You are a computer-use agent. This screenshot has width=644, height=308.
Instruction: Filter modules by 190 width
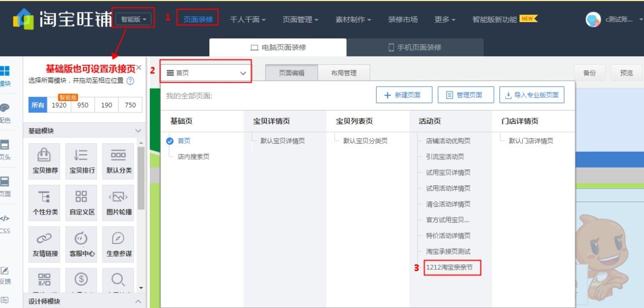pos(107,105)
